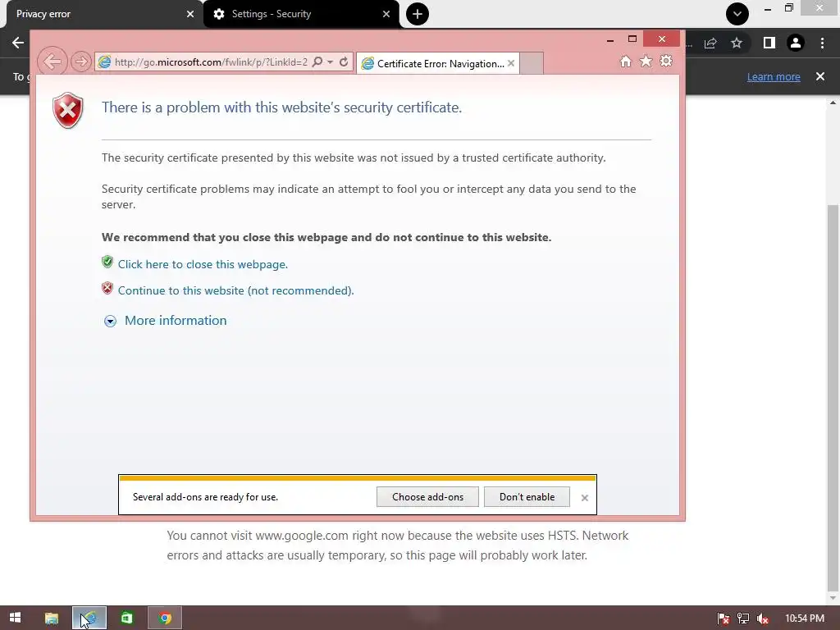Image resolution: width=840 pixels, height=630 pixels.
Task: Close the Chrome Settings - Security tab
Action: 386,14
